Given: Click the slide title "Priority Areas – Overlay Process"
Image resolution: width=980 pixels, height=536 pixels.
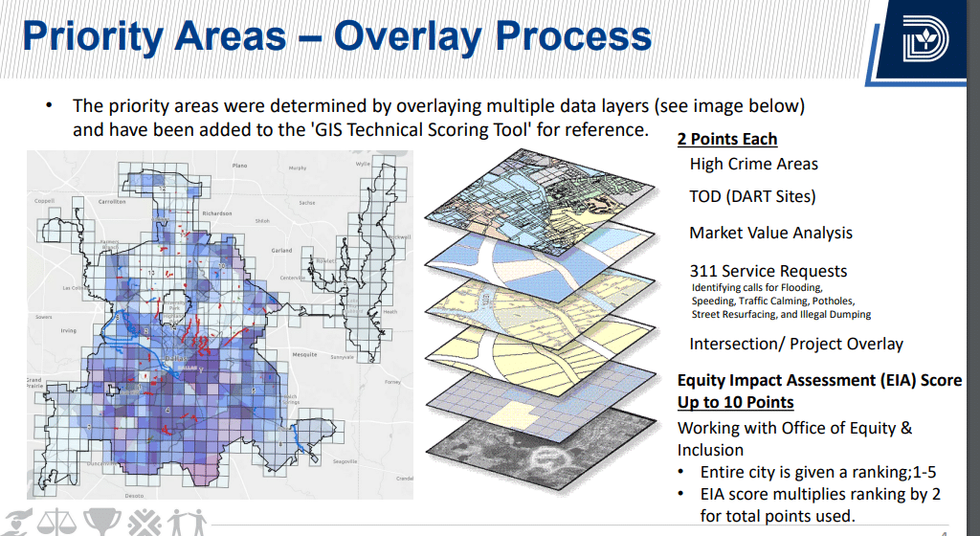Looking at the screenshot, I should [336, 37].
